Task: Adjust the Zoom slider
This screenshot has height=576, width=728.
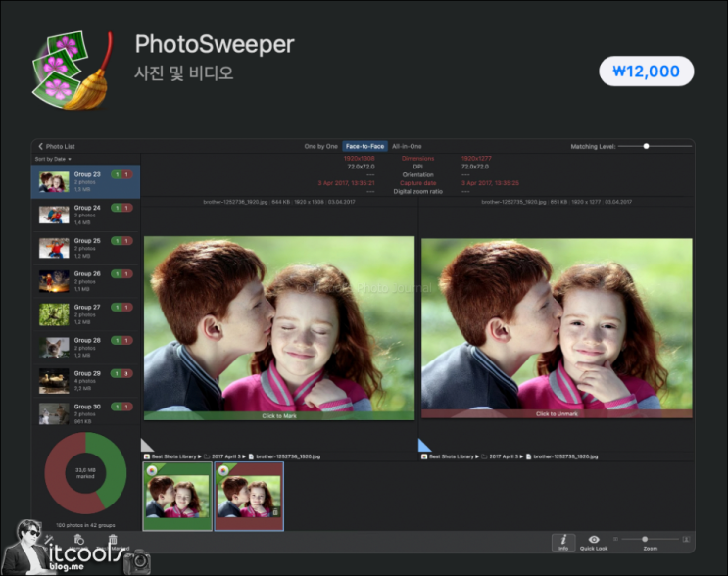Action: (x=645, y=539)
